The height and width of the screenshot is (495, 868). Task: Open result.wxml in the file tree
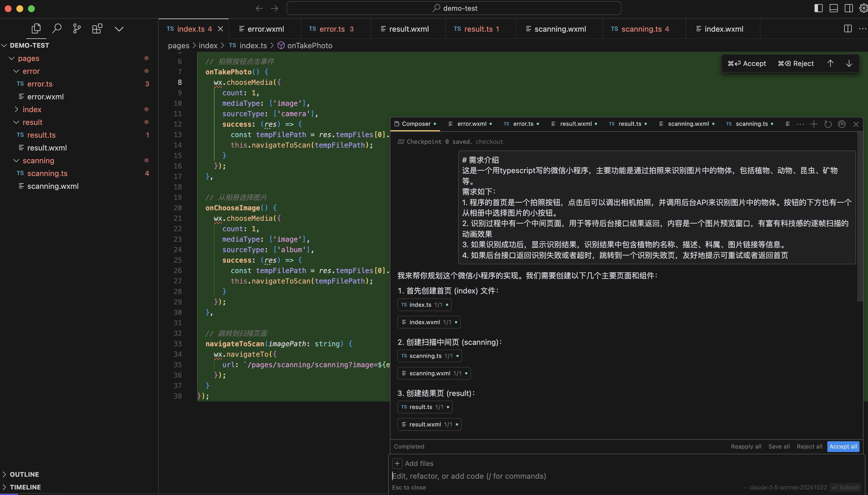click(x=79, y=148)
